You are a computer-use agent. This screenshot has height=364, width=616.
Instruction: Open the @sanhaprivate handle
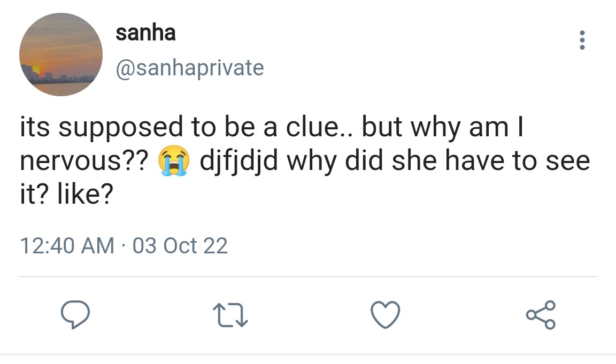coord(190,68)
